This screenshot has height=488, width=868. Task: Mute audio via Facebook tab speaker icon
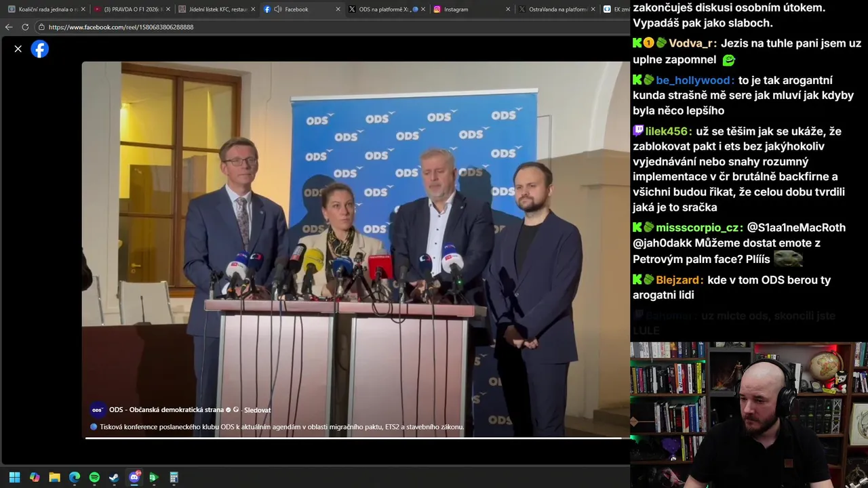tap(277, 9)
